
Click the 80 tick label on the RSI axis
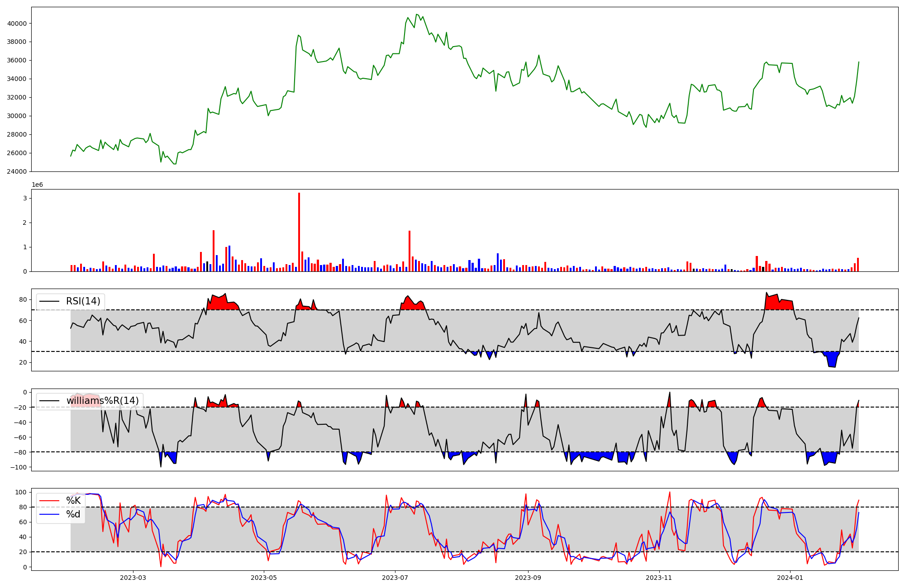(23, 299)
